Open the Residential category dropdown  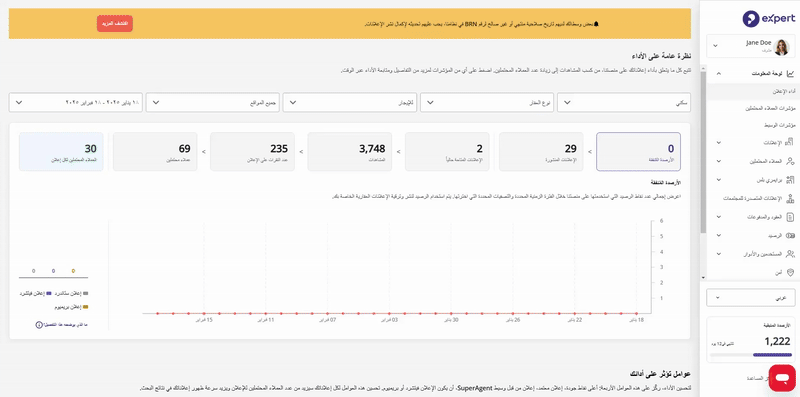point(624,103)
